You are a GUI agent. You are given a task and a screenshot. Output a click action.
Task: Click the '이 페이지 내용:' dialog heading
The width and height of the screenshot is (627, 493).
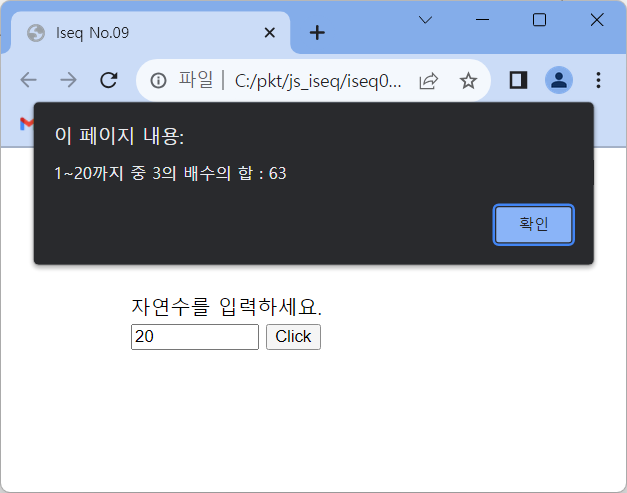tap(119, 136)
